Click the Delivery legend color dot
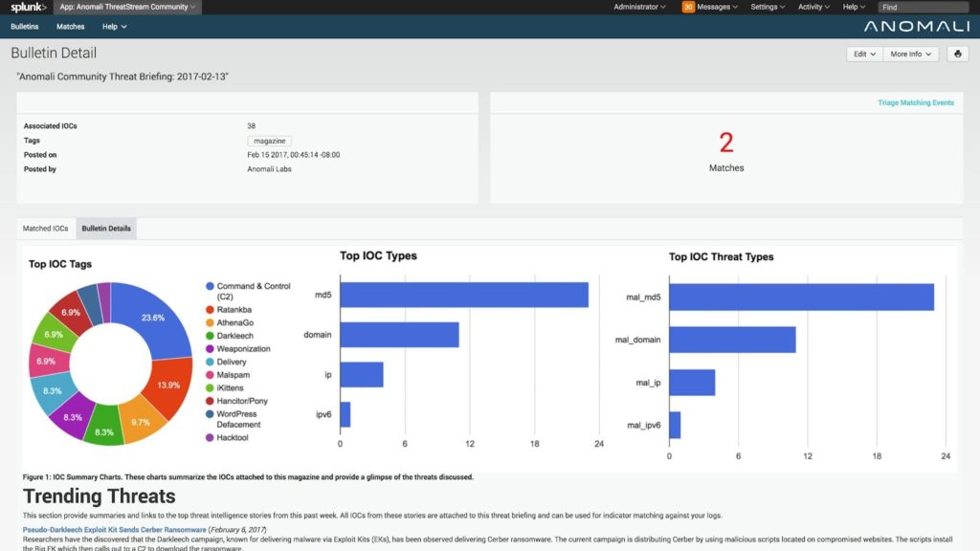980x551 pixels. click(x=210, y=362)
